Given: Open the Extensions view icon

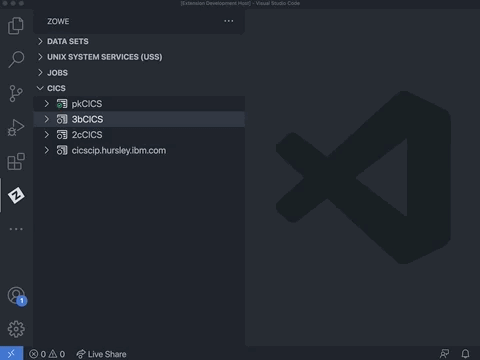Looking at the screenshot, I should [16, 162].
